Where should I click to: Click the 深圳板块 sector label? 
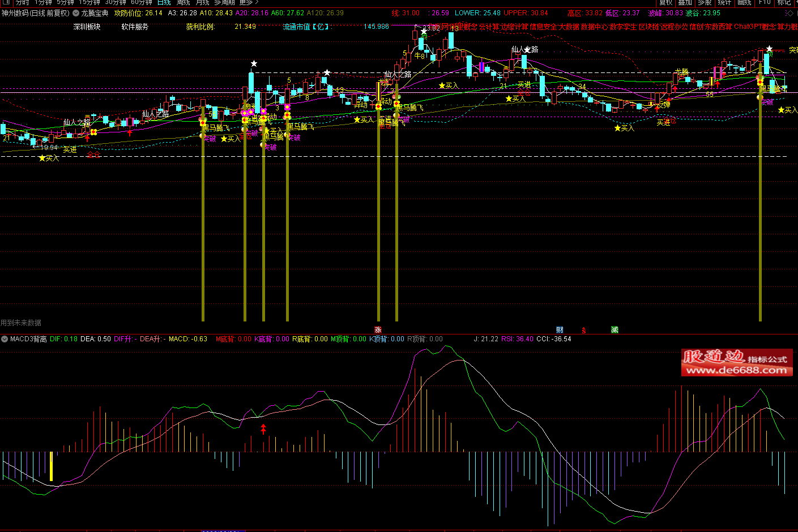pyautogui.click(x=87, y=27)
